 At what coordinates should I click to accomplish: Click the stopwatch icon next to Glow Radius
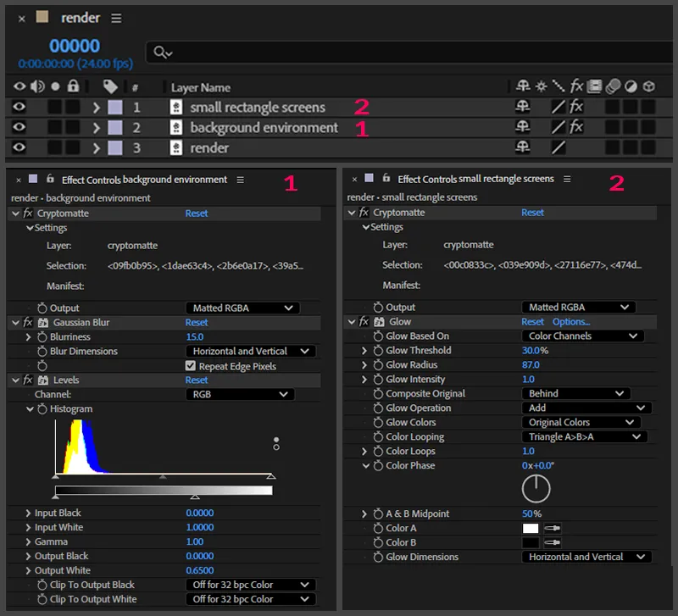pos(377,365)
